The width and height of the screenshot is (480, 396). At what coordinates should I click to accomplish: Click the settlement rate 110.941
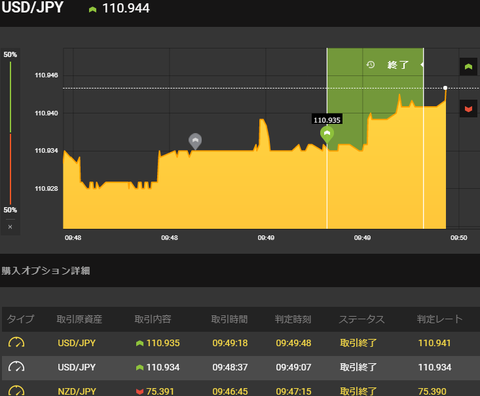point(434,343)
